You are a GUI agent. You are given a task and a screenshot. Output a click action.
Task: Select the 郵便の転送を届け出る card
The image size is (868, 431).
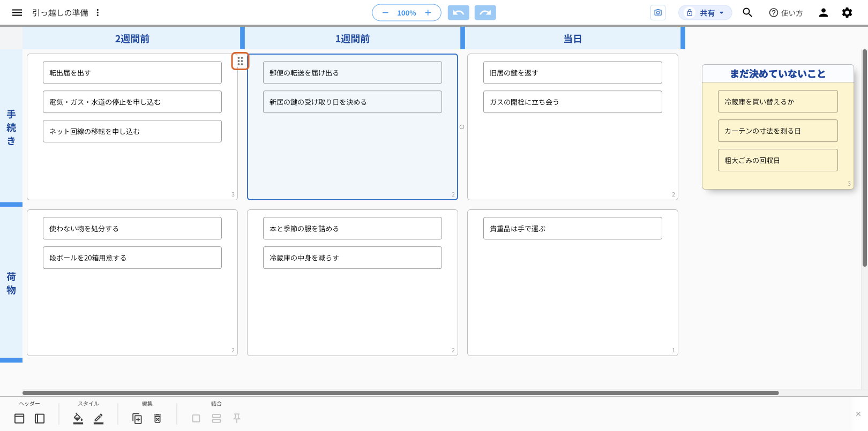[x=353, y=73]
